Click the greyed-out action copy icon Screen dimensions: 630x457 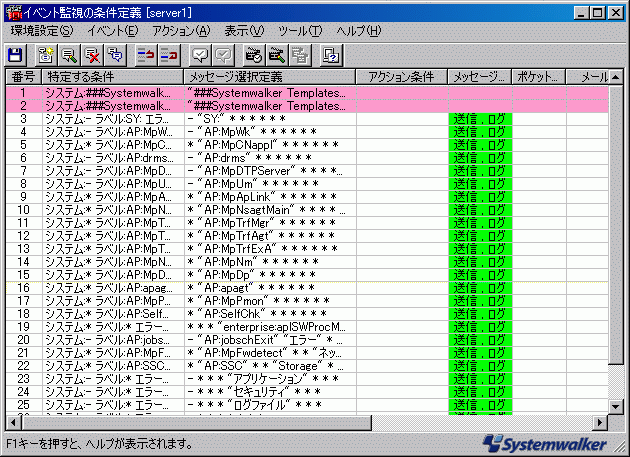coord(300,55)
